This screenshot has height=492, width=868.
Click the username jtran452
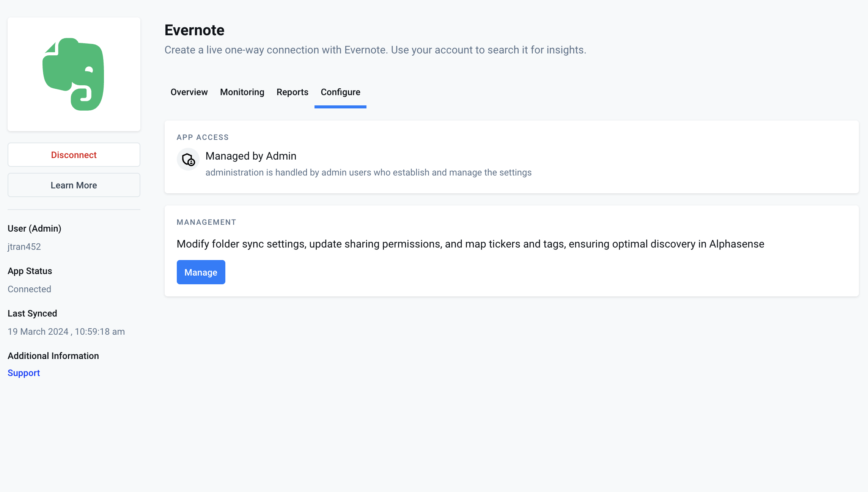[24, 247]
